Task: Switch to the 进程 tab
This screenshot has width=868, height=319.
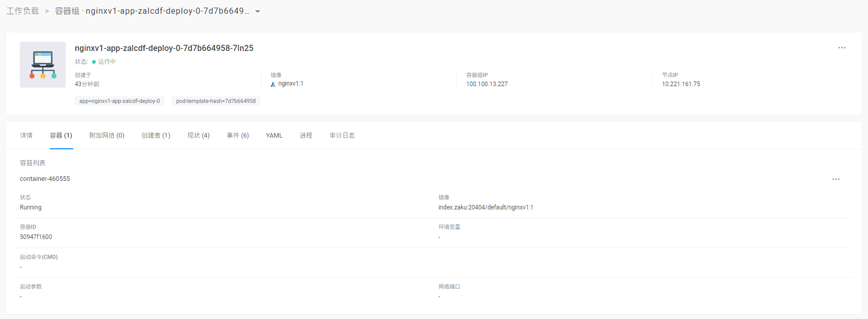Action: point(306,136)
